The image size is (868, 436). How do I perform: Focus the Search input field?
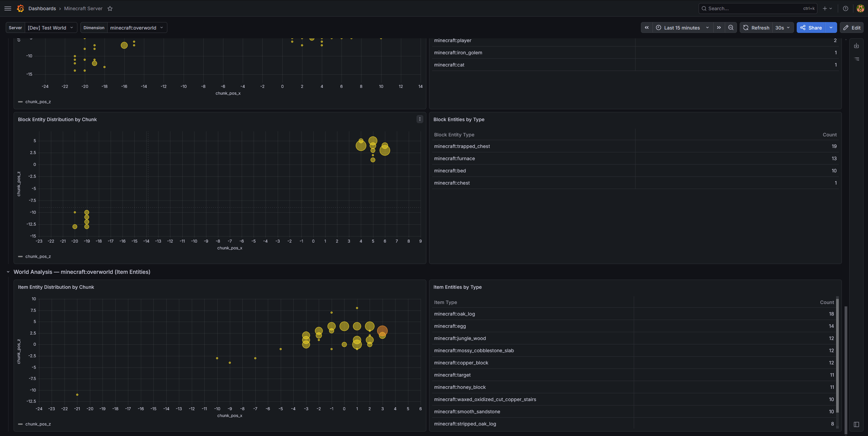(758, 8)
